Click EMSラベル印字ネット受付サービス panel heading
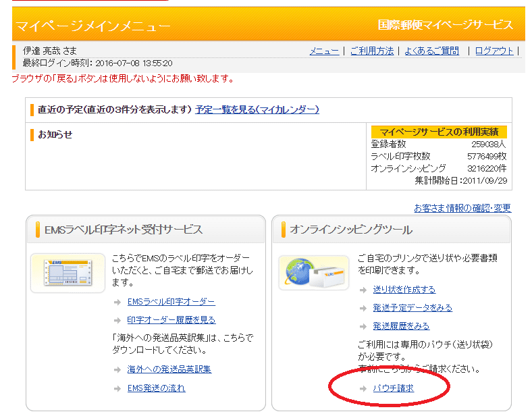532x418 pixels. pyautogui.click(x=124, y=230)
